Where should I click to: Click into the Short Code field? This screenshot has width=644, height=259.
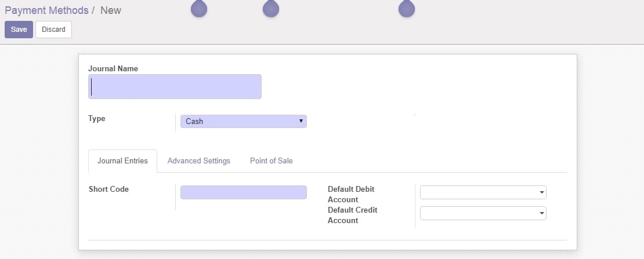point(244,192)
